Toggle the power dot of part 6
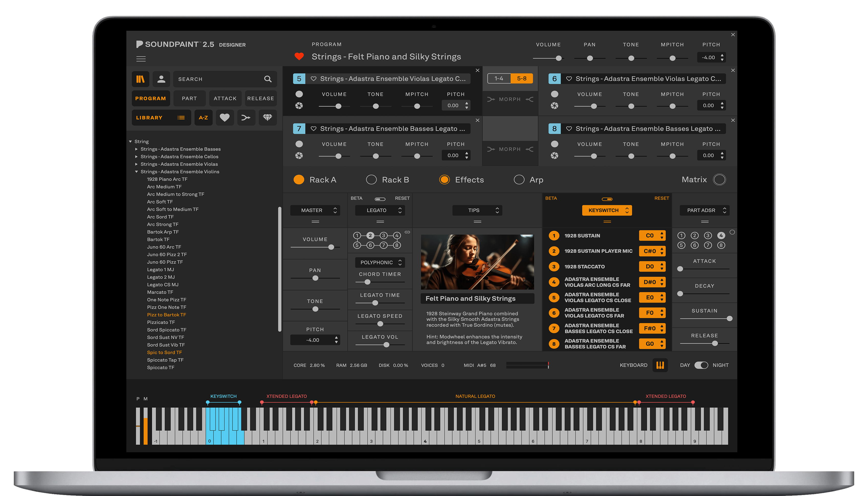Viewport: 868px width, 496px height. pos(554,94)
